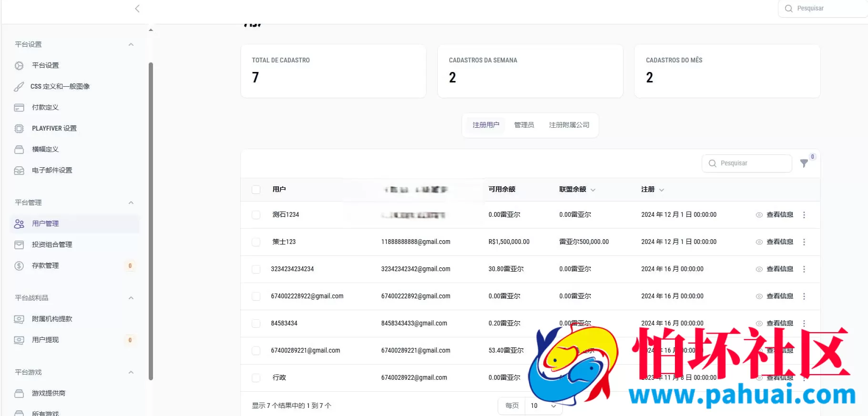Collapse the 平台战利品 sidebar section
This screenshot has width=868, height=416.
131,298
